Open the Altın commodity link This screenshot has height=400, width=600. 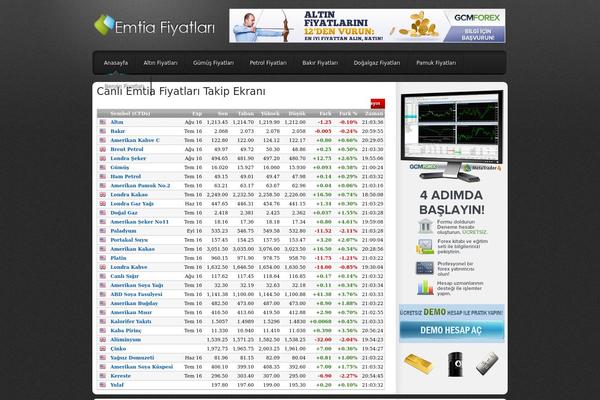[117, 122]
